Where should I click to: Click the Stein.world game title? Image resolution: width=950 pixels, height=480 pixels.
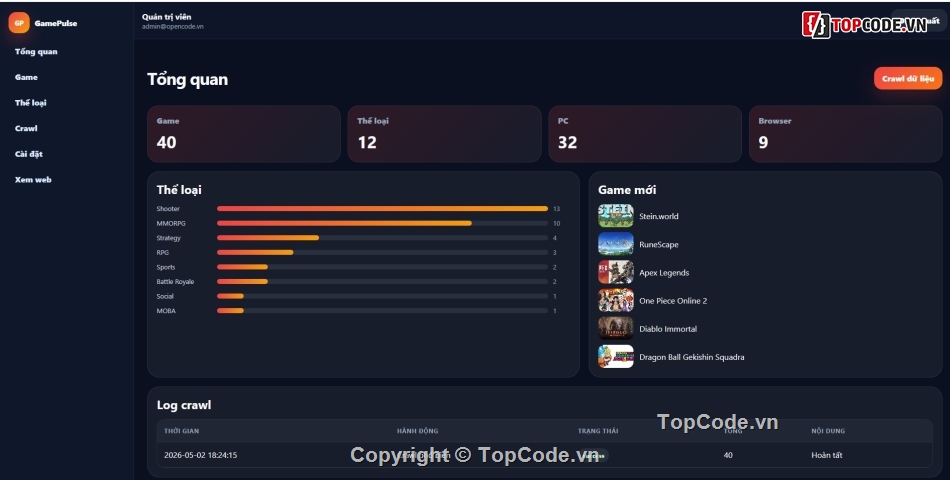[659, 216]
